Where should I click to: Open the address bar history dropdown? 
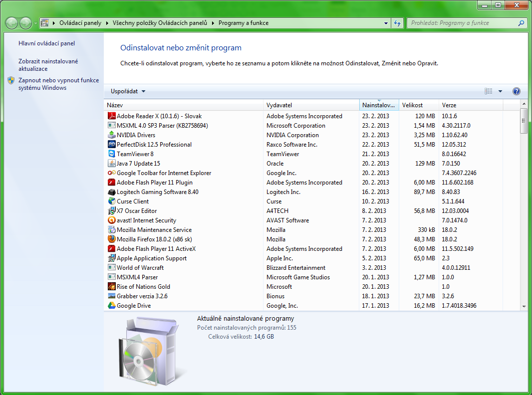click(386, 23)
